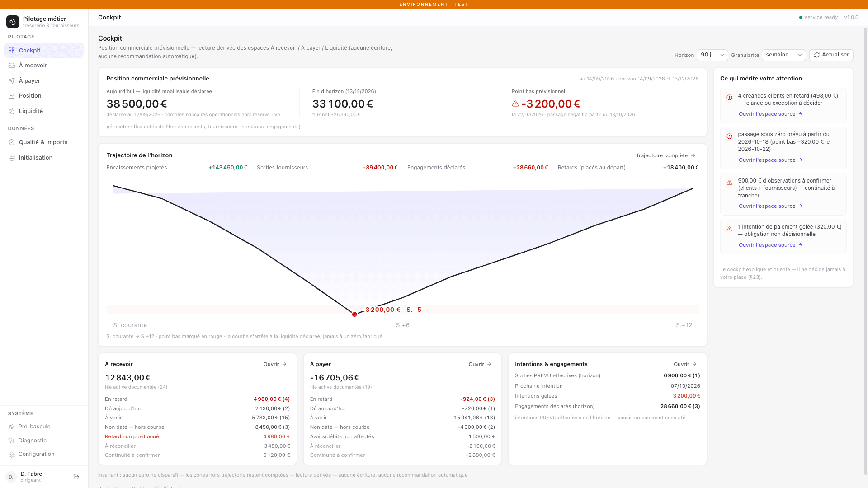Image resolution: width=868 pixels, height=488 pixels.
Task: Open the Horizon 90 j dropdown
Action: coord(712,55)
